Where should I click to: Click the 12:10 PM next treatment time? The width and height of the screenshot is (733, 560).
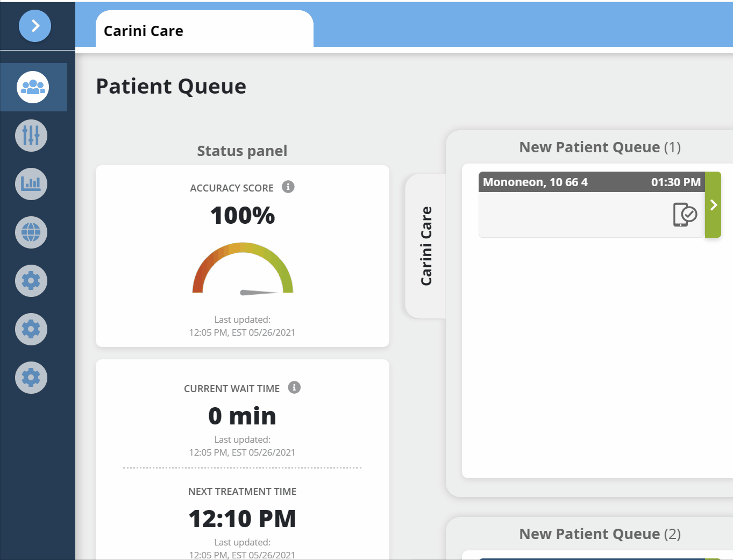tap(242, 519)
